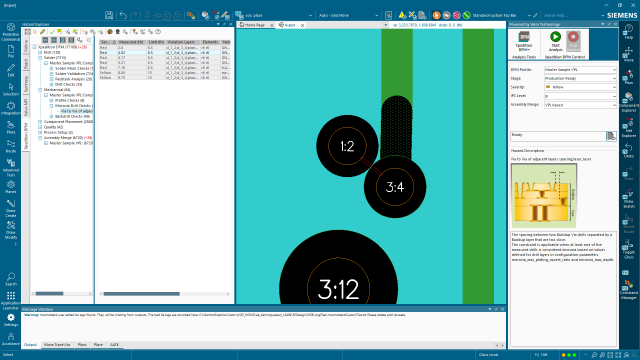640x360 pixels.
Task: Open the Selection sidebar tool
Action: tap(11, 89)
